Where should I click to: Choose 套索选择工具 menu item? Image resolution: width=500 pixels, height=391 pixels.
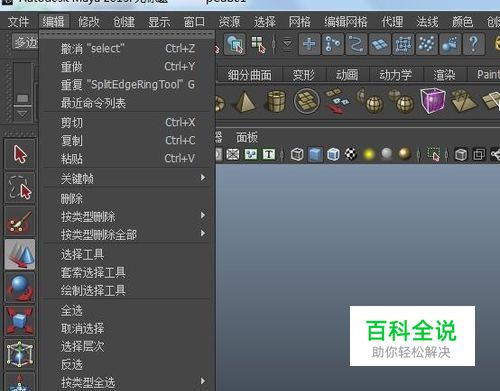click(x=128, y=273)
